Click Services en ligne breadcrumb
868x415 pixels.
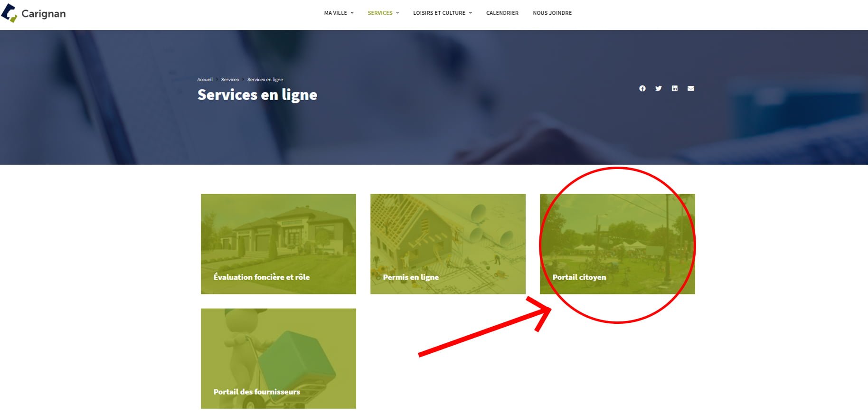[265, 79]
